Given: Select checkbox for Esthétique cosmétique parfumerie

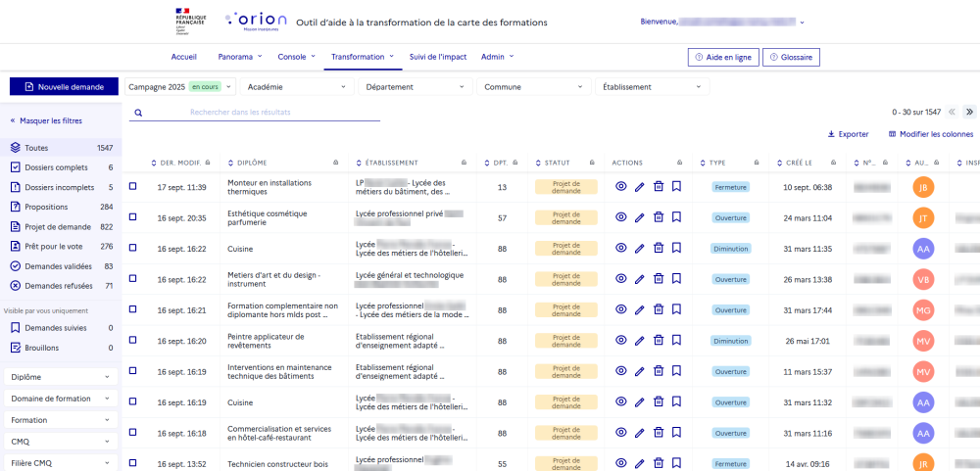Looking at the screenshot, I should [x=132, y=216].
